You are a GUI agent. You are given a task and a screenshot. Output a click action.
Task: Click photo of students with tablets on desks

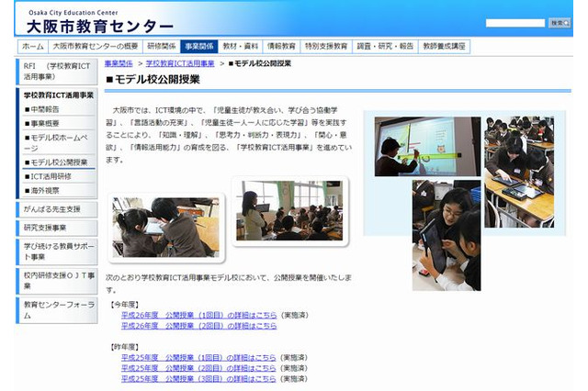coord(519,172)
